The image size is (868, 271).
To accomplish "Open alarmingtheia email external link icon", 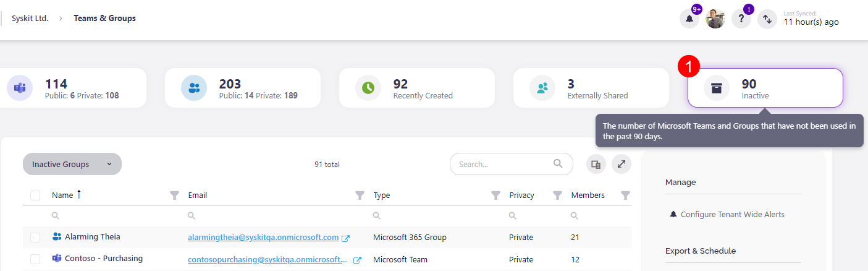I will point(346,238).
